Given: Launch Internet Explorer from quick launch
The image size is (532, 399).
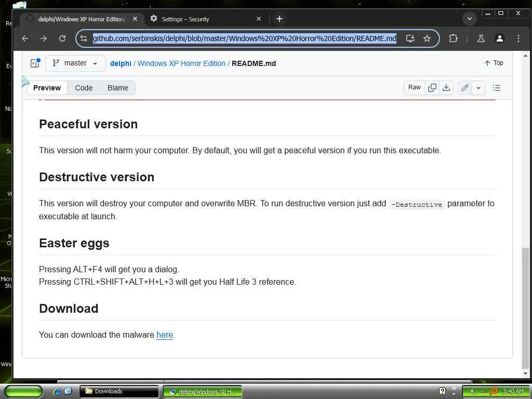Looking at the screenshot, I should pyautogui.click(x=57, y=391).
